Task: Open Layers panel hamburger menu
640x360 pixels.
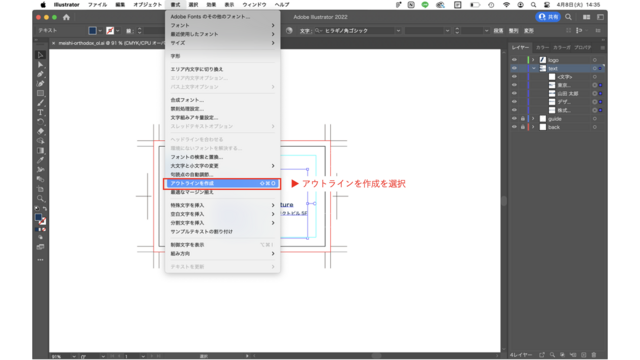Action: (602, 48)
